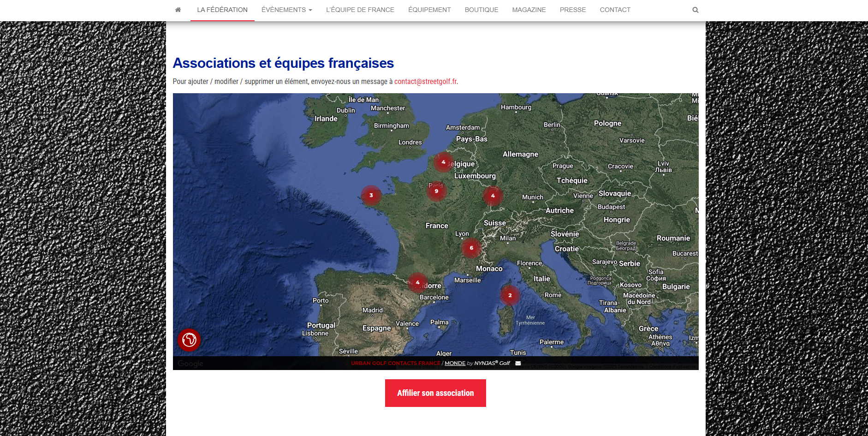The width and height of the screenshot is (868, 436).
Task: Open the Paris cluster marker with 9
Action: [x=436, y=191]
